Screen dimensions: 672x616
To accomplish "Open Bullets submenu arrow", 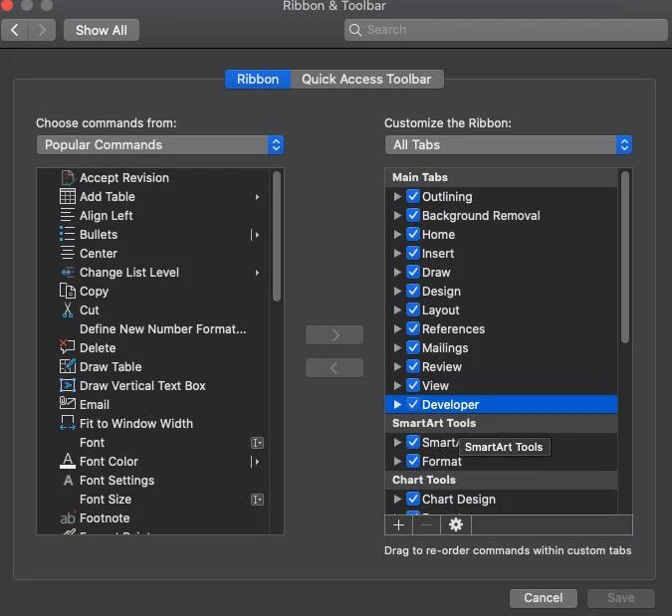I will coord(256,235).
